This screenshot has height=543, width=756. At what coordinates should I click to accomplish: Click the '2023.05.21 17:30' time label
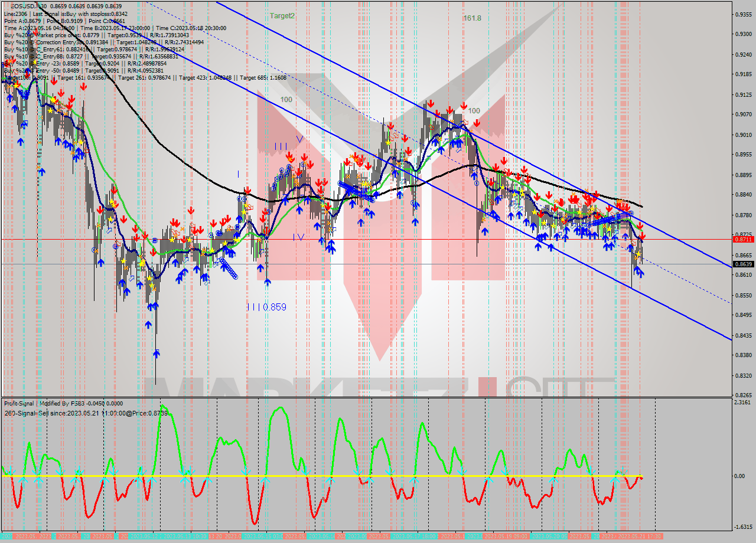640,537
